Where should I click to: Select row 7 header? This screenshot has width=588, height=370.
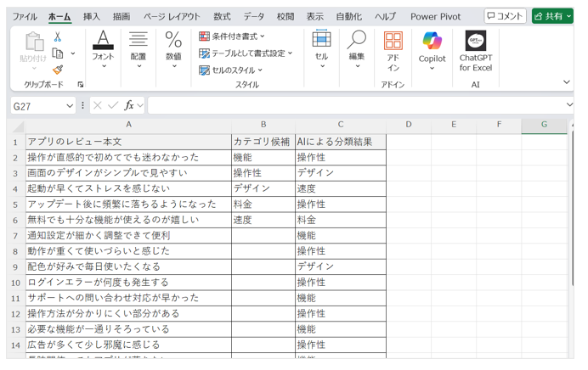(15, 236)
